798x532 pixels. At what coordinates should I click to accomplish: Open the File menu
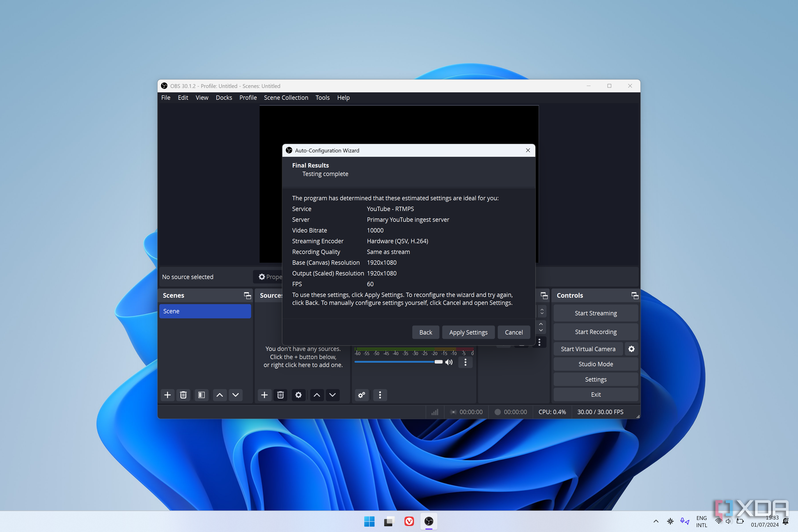(x=165, y=98)
